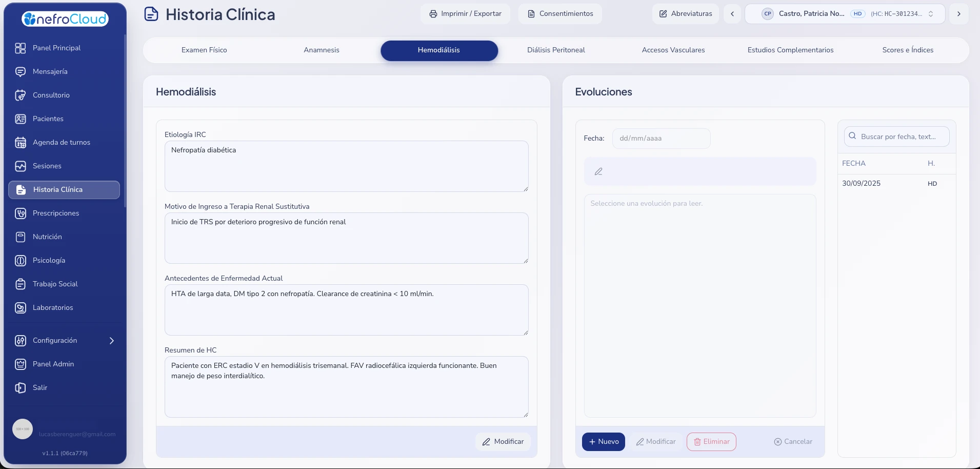Select Prescripciones icon in sidebar

[21, 213]
